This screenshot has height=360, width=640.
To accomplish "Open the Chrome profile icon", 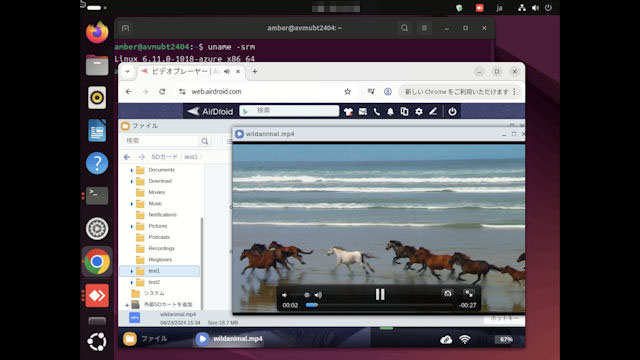I will click(388, 91).
